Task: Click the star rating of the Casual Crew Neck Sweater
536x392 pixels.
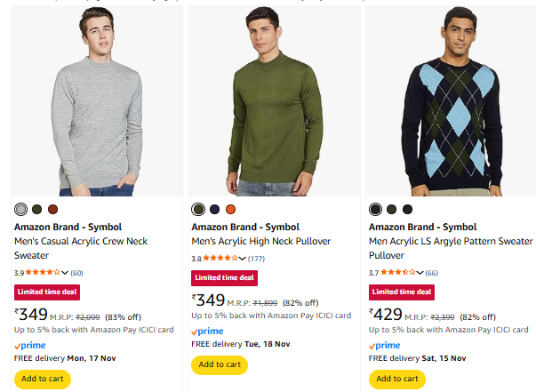Action: click(43, 272)
